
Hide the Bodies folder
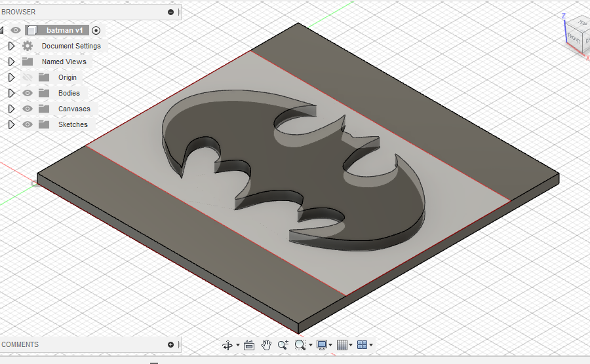(28, 93)
